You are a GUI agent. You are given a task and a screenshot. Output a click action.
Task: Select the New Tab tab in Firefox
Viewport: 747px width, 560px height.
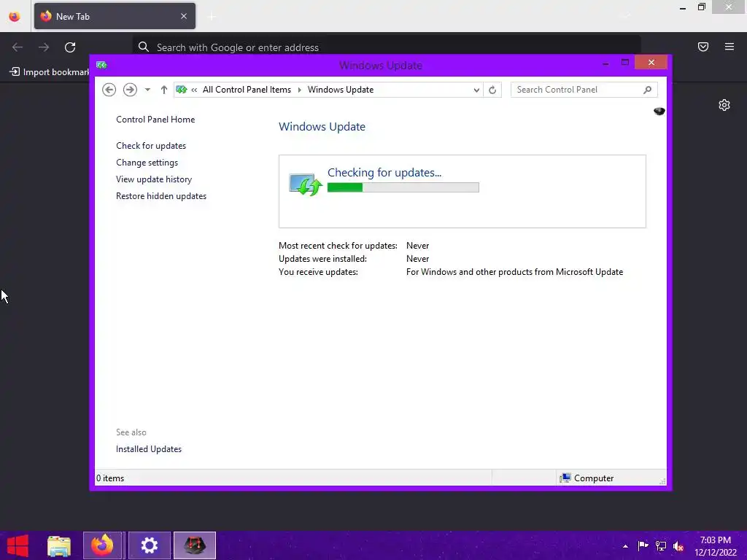[115, 16]
